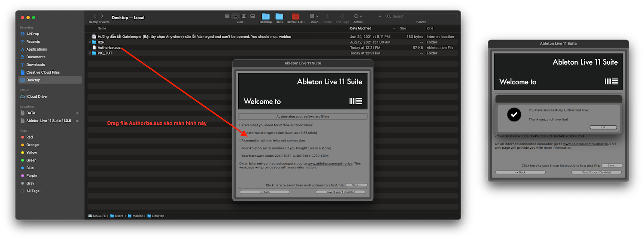Switch Finder to column view
Screen dimensions: 644x240
(244, 16)
